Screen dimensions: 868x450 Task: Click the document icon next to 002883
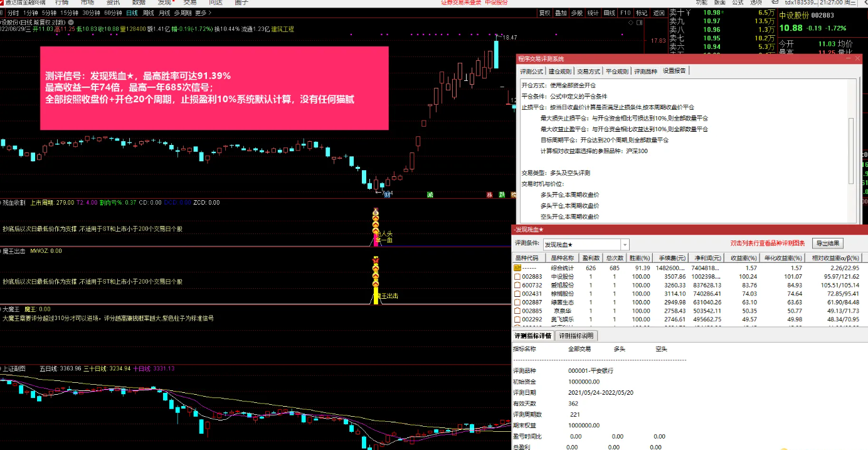click(517, 277)
